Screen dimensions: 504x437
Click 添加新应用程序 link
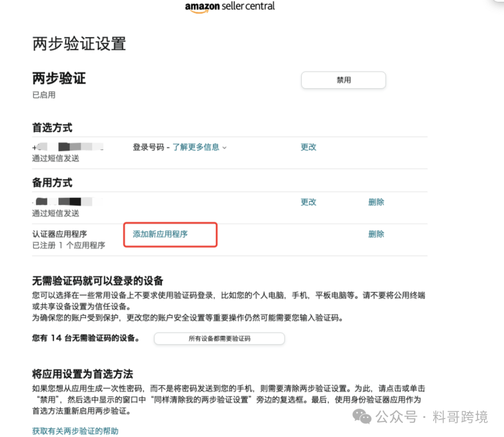[160, 234]
